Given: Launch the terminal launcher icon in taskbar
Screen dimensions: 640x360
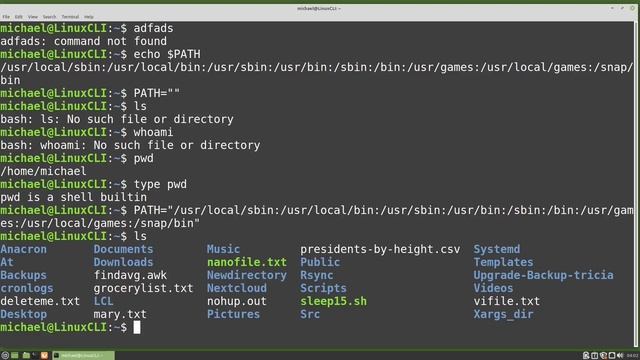Looking at the screenshot, I should (34, 356).
